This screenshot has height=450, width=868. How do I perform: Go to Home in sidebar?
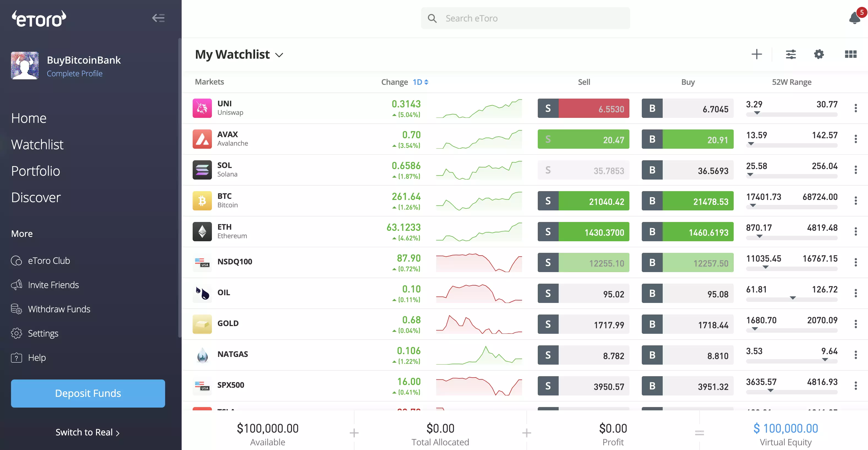[x=29, y=118]
